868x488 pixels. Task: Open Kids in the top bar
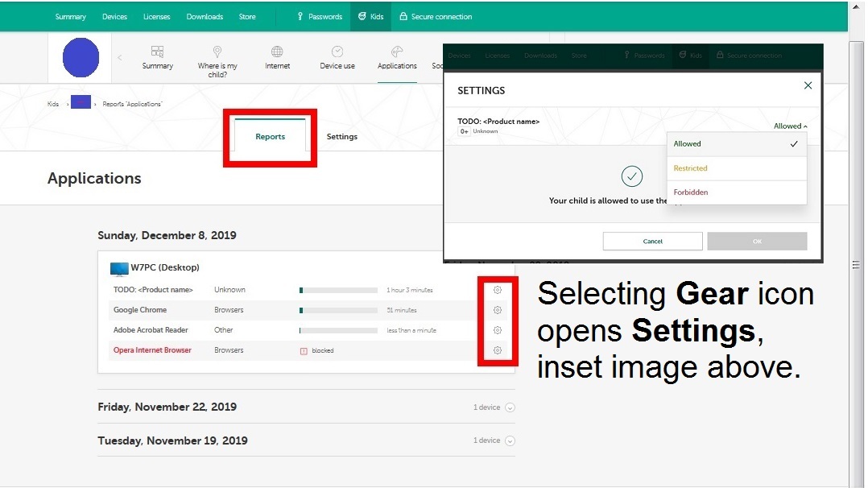tap(370, 17)
